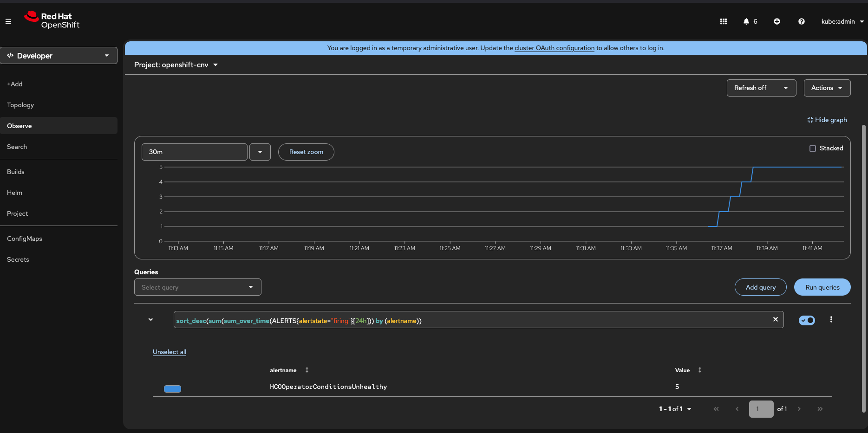Screen dimensions: 868x433
Task: Go to Topology in the sidebar
Action: tap(20, 105)
